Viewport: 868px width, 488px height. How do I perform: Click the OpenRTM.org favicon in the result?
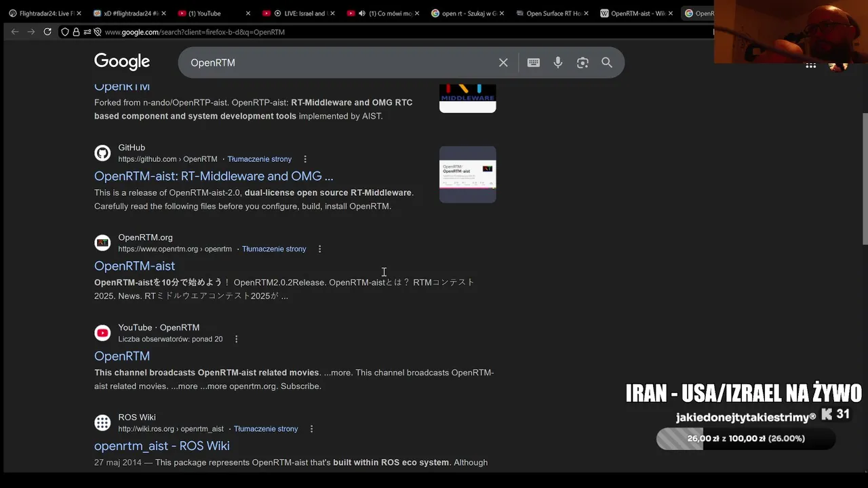102,243
